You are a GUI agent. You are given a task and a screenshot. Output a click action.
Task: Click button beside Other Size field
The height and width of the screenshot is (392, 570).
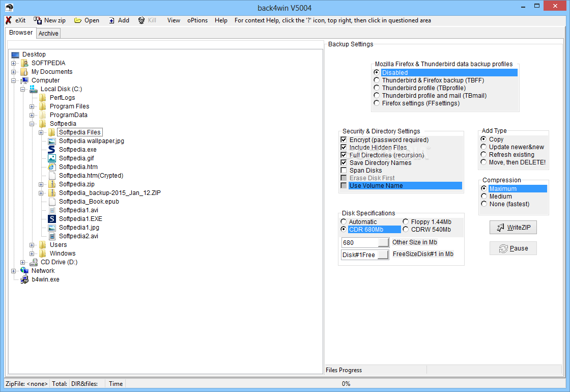point(384,242)
